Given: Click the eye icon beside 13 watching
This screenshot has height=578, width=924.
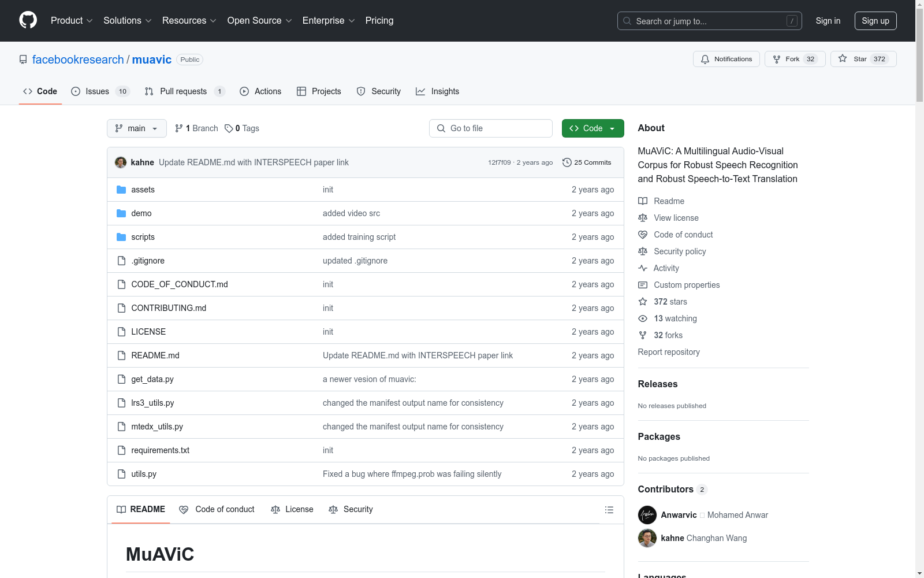Looking at the screenshot, I should 643,318.
